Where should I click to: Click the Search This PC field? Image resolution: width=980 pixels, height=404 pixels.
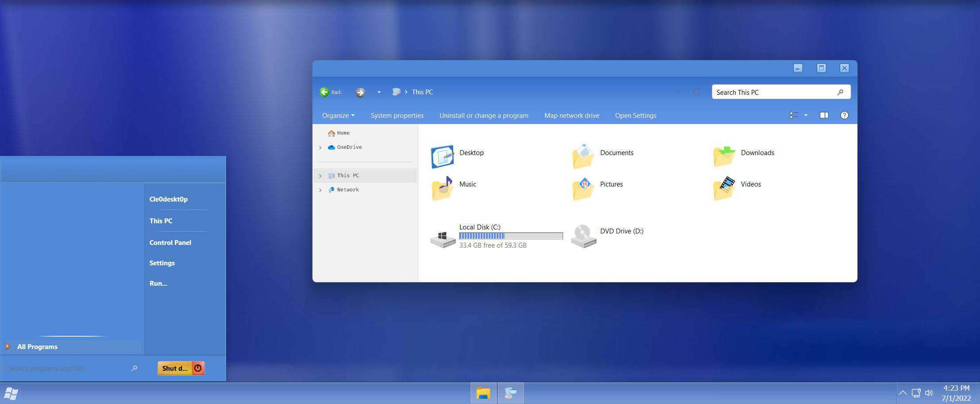[781, 92]
